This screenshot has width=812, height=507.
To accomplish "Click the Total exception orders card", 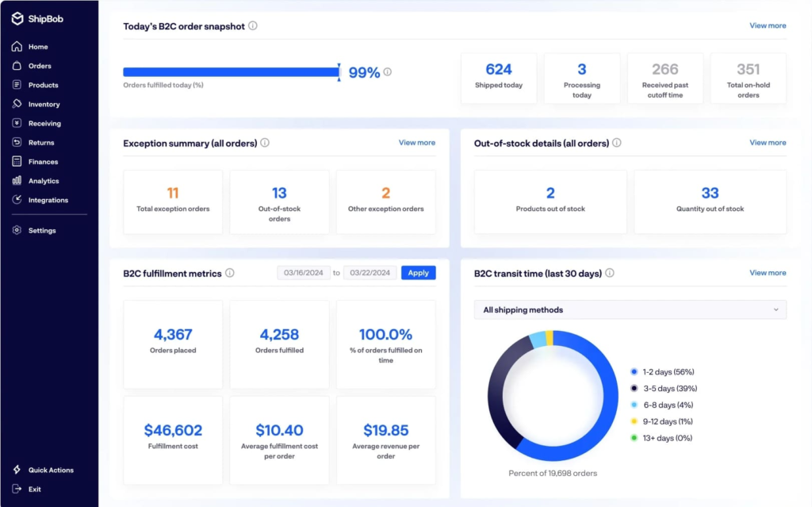I will coord(173,202).
